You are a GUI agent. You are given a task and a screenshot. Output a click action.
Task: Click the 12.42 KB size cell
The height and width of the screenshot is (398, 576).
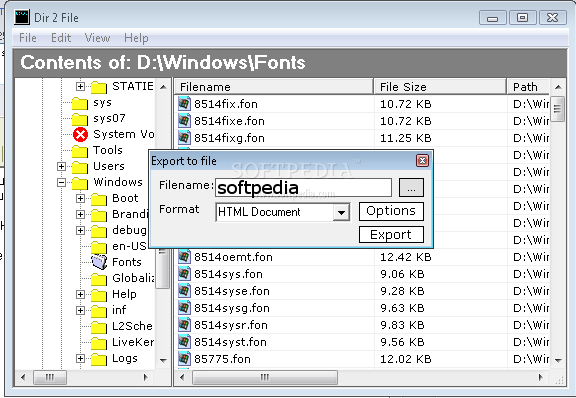coord(406,257)
